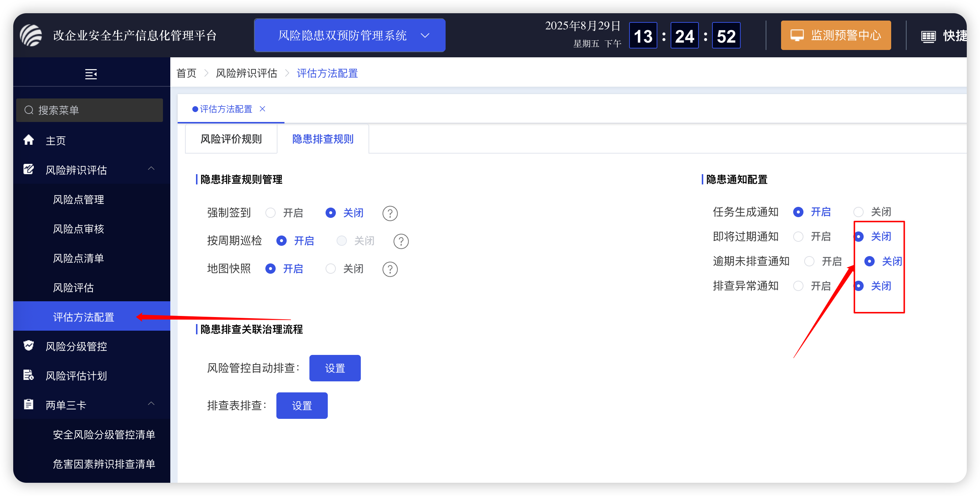Select 关闭 for 逾期未排查通知
Image resolution: width=980 pixels, height=496 pixels.
869,261
